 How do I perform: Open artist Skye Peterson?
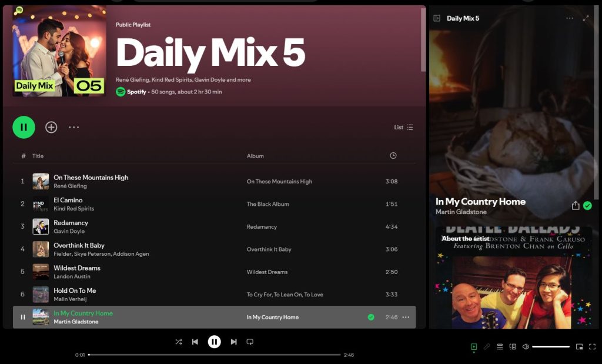pyautogui.click(x=91, y=254)
